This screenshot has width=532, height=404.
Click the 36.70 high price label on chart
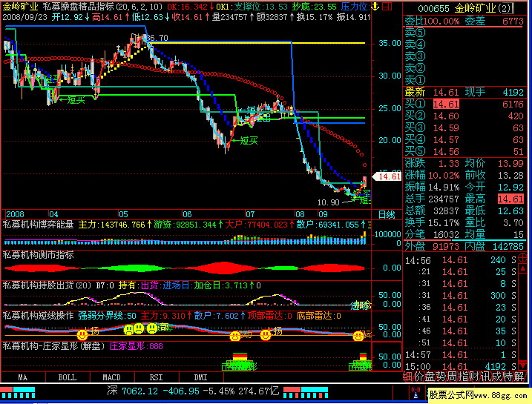pos(158,38)
